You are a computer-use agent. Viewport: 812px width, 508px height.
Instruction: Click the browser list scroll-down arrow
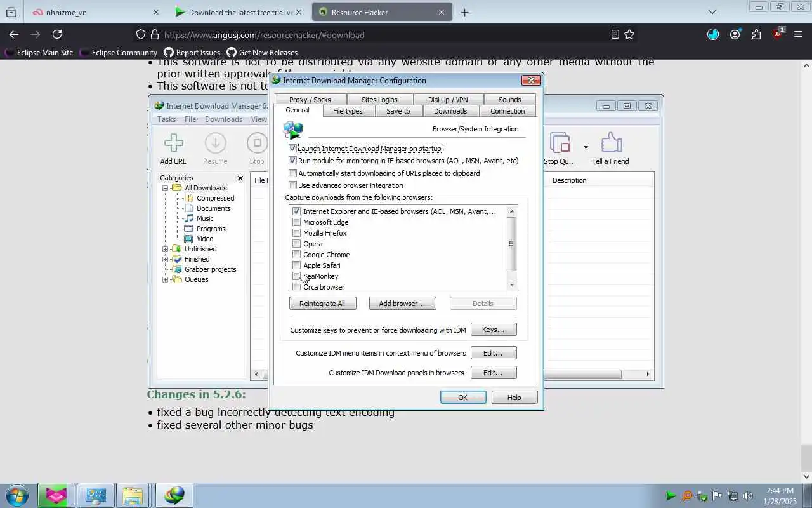pos(512,285)
